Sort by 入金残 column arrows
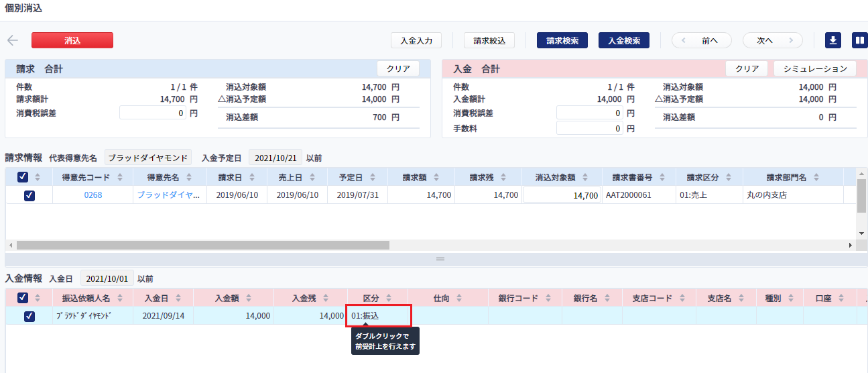Image resolution: width=868 pixels, height=373 pixels. pyautogui.click(x=326, y=298)
